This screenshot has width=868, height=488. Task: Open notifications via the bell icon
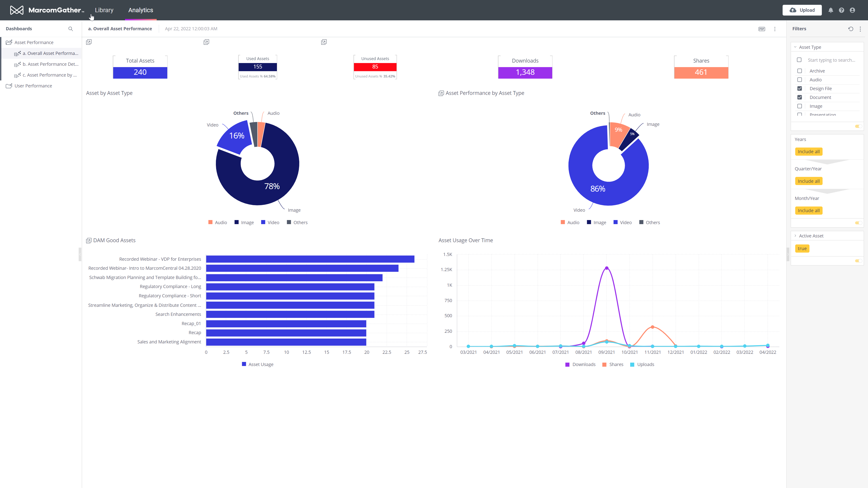[831, 10]
